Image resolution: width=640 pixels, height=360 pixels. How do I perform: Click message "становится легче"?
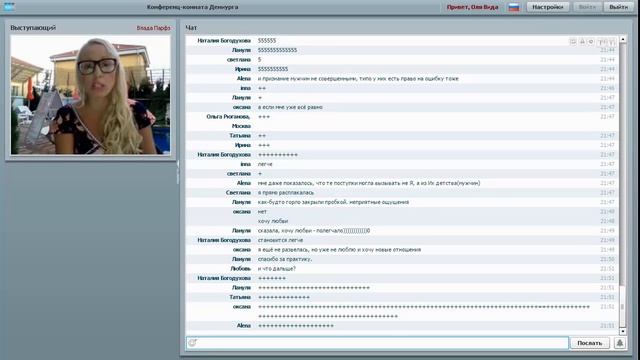click(x=280, y=240)
